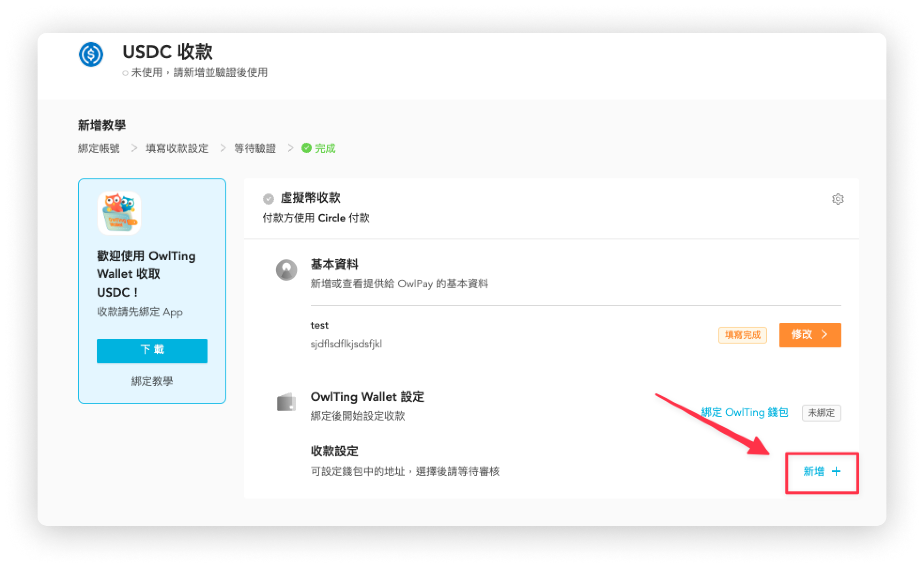This screenshot has height=568, width=924.
Task: Click the test profile name
Action: (x=320, y=325)
